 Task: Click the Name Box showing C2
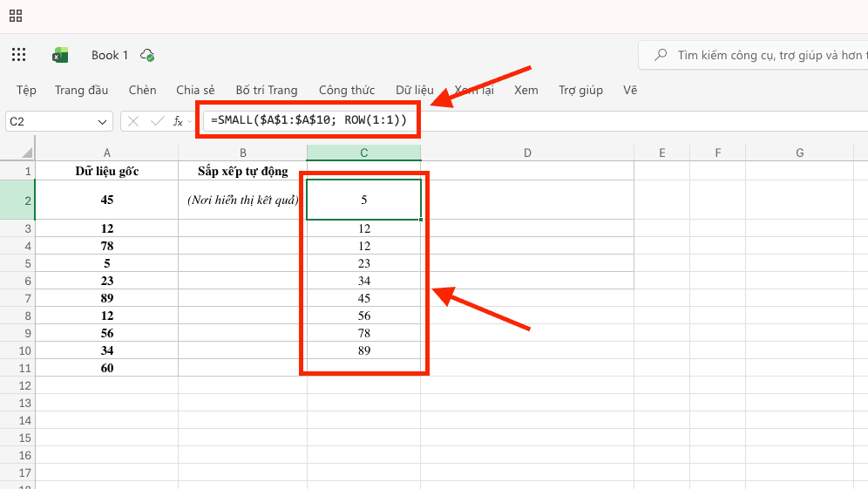click(x=59, y=121)
